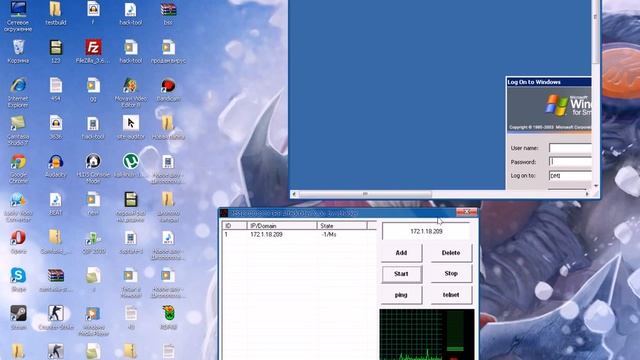640x360 pixels.
Task: Open the Log on to dropdown
Action: click(x=570, y=176)
